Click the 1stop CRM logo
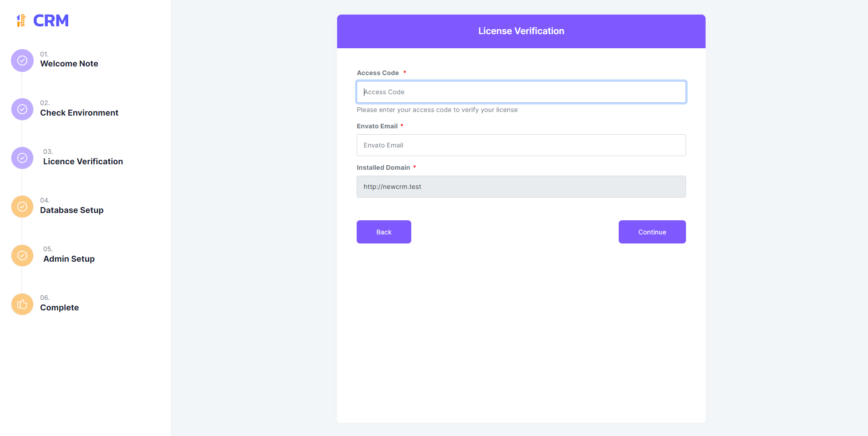Viewport: 868px width, 436px height. (x=42, y=20)
